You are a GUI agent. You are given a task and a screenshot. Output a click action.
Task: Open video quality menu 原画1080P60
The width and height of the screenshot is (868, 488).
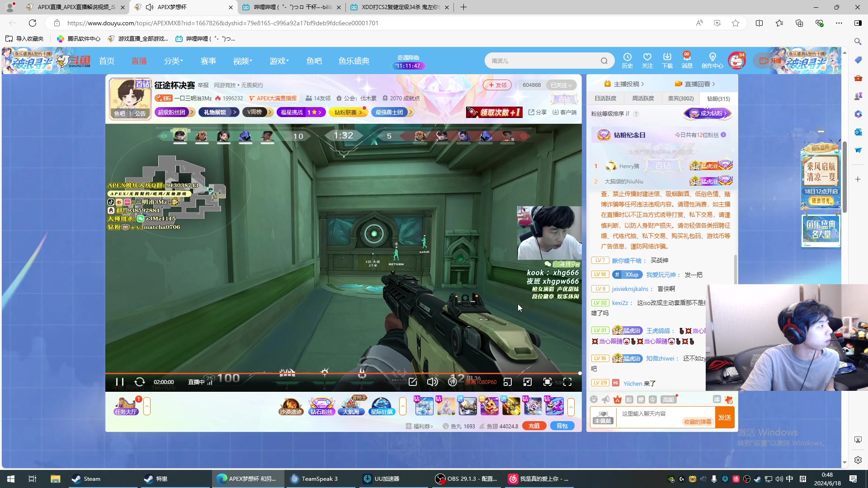(x=481, y=382)
